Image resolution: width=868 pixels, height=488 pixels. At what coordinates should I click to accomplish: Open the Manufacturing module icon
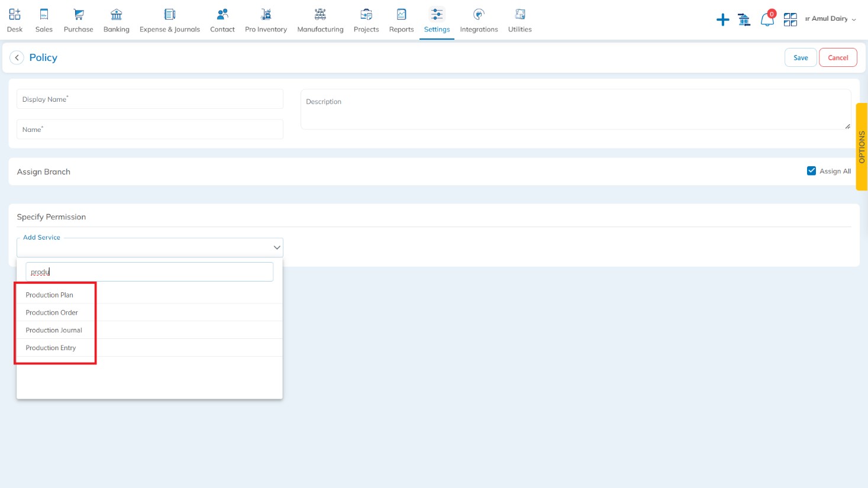[320, 14]
